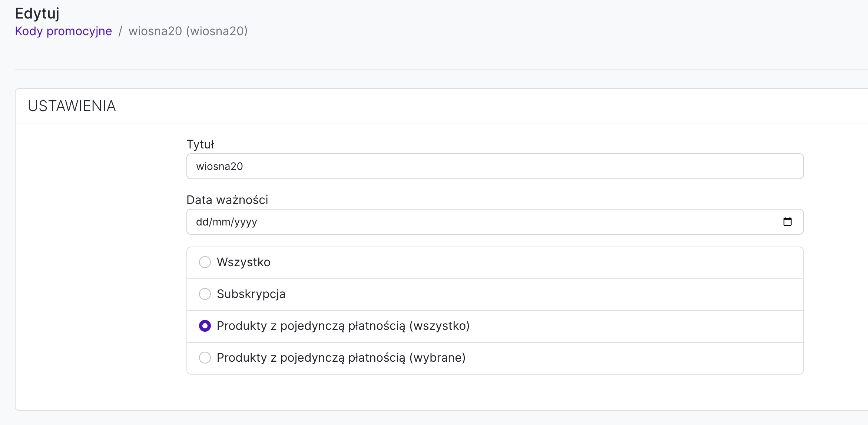Go back to Kody promocyjne link
The image size is (868, 425).
tap(63, 31)
